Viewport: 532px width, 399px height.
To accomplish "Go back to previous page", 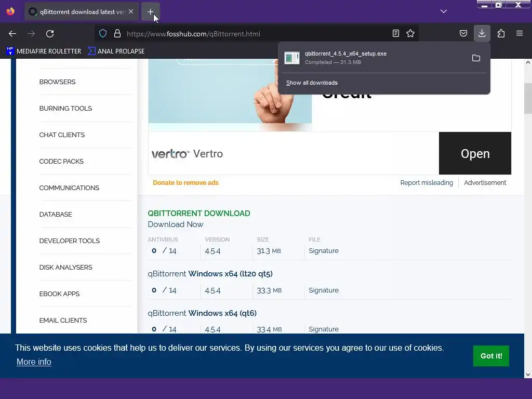I will pos(12,34).
